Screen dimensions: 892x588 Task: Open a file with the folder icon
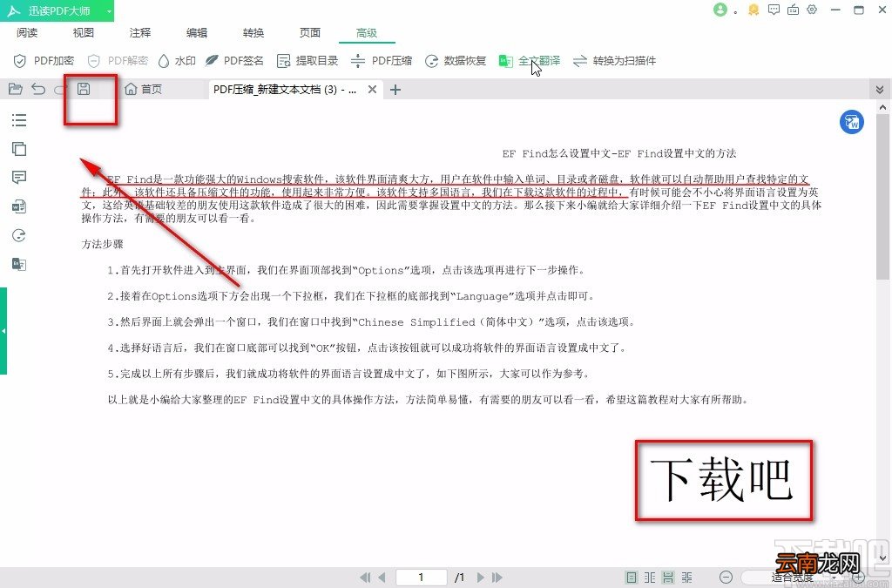(16, 89)
